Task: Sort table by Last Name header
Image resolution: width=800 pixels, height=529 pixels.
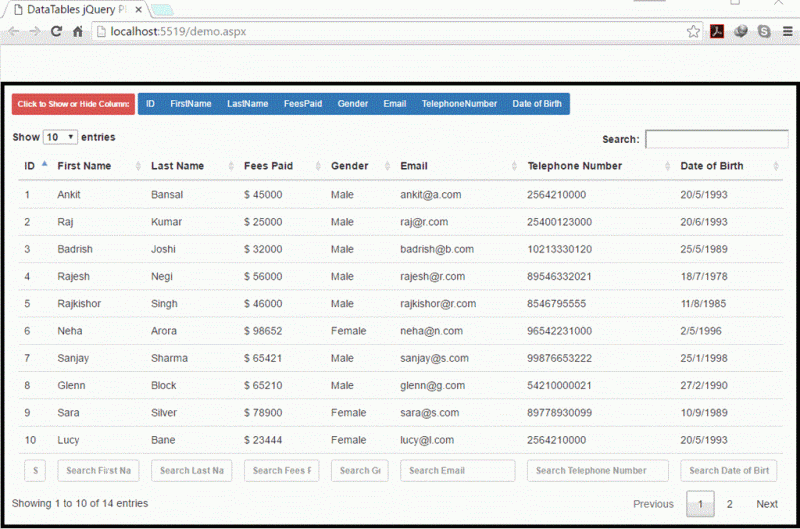Action: [177, 166]
